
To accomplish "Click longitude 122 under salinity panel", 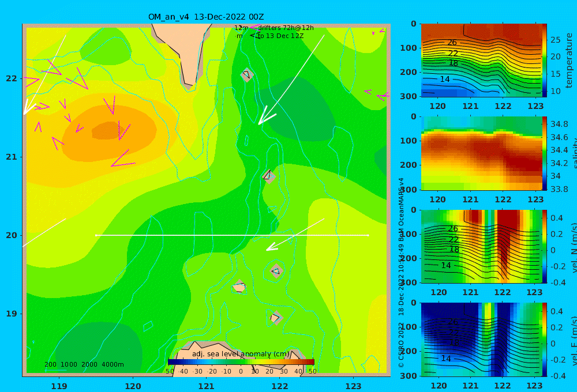I will pyautogui.click(x=503, y=199).
